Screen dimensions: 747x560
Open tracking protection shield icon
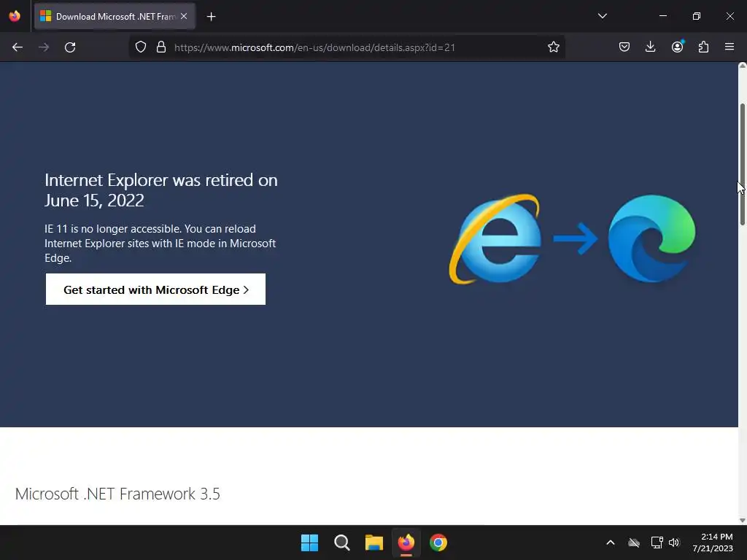point(141,47)
